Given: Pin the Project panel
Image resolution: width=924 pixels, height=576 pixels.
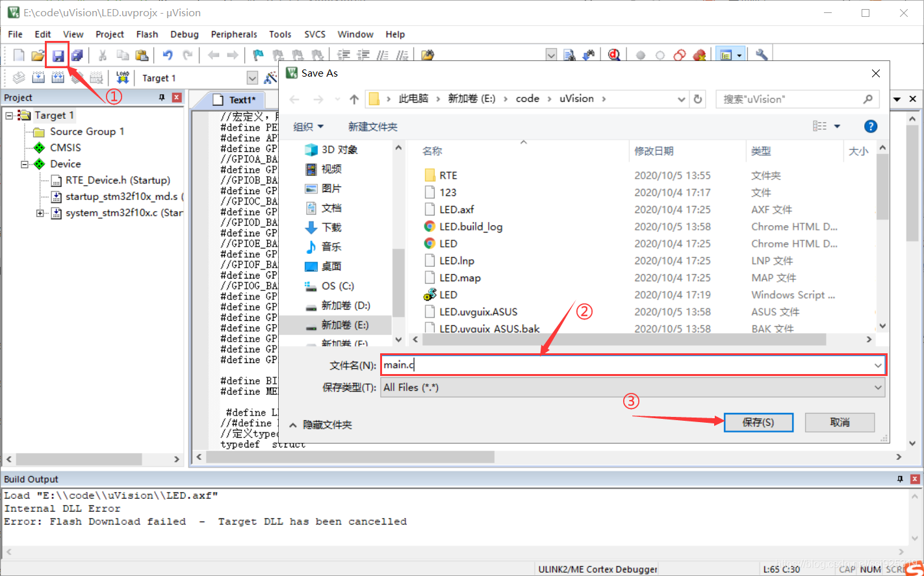Looking at the screenshot, I should tap(162, 97).
